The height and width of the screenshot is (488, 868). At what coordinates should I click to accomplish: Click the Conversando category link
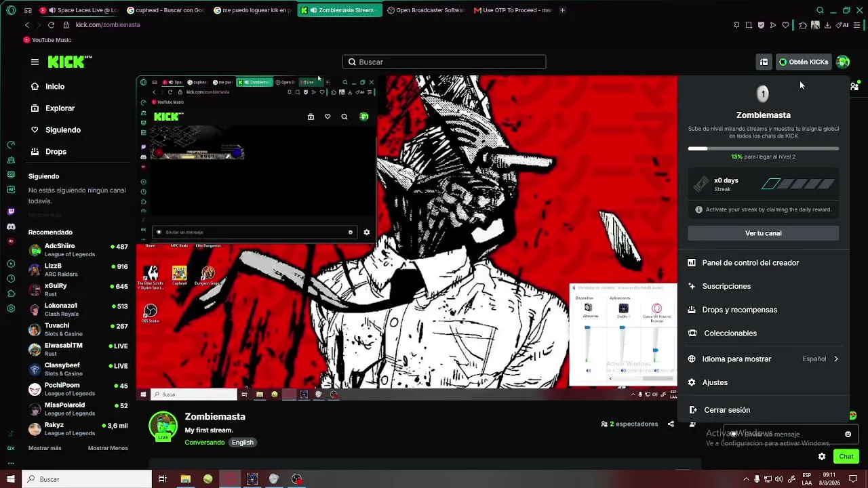coord(205,443)
